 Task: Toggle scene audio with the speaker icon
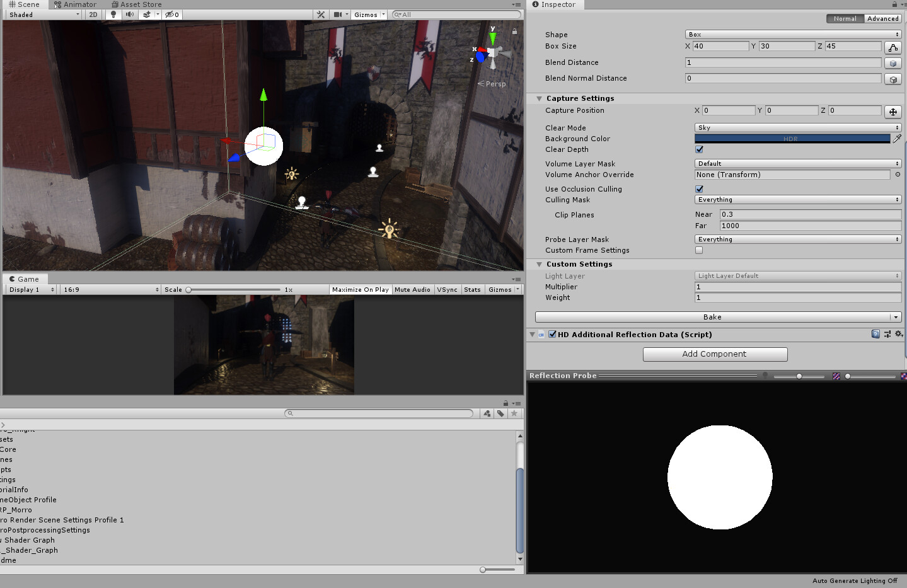[x=130, y=14]
